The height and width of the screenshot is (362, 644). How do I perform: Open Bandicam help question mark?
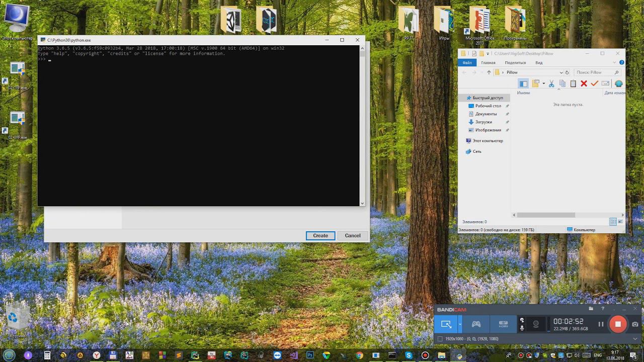[x=603, y=309]
